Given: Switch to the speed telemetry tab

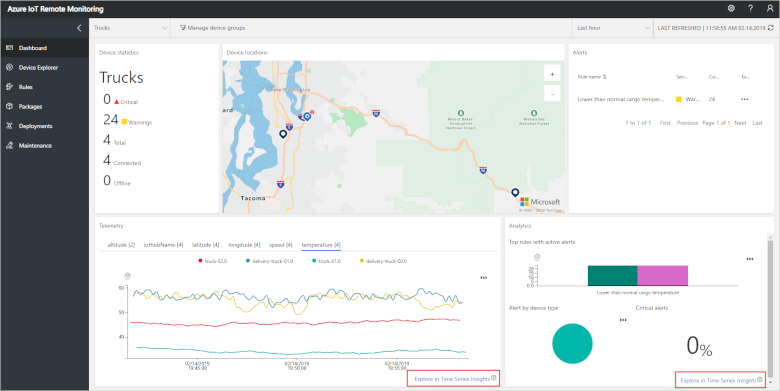Looking at the screenshot, I should [x=281, y=245].
